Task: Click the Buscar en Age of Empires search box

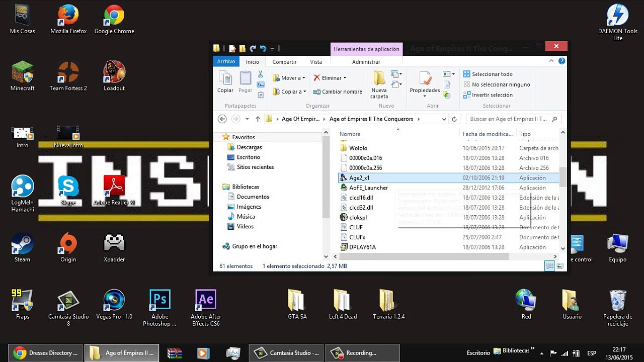Action: pyautogui.click(x=514, y=119)
